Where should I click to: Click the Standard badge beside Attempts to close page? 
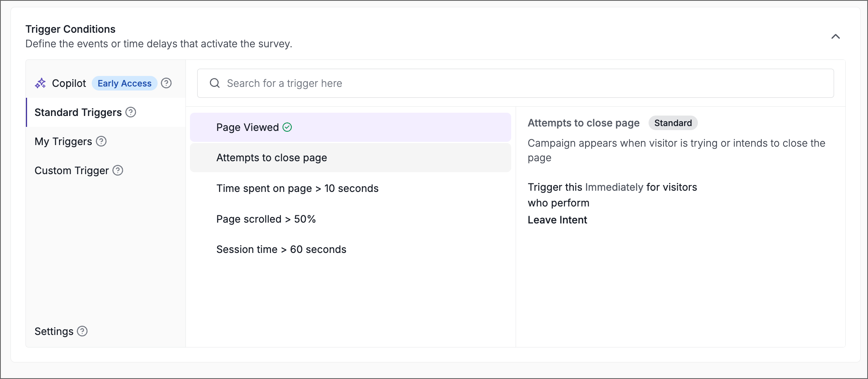click(673, 123)
